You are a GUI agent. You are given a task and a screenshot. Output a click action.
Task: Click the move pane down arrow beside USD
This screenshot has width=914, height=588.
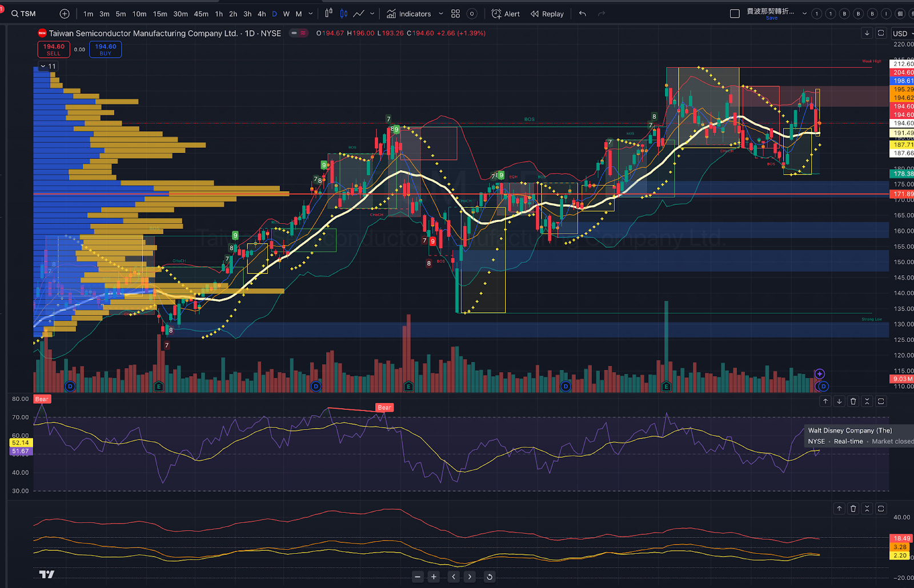pos(867,33)
